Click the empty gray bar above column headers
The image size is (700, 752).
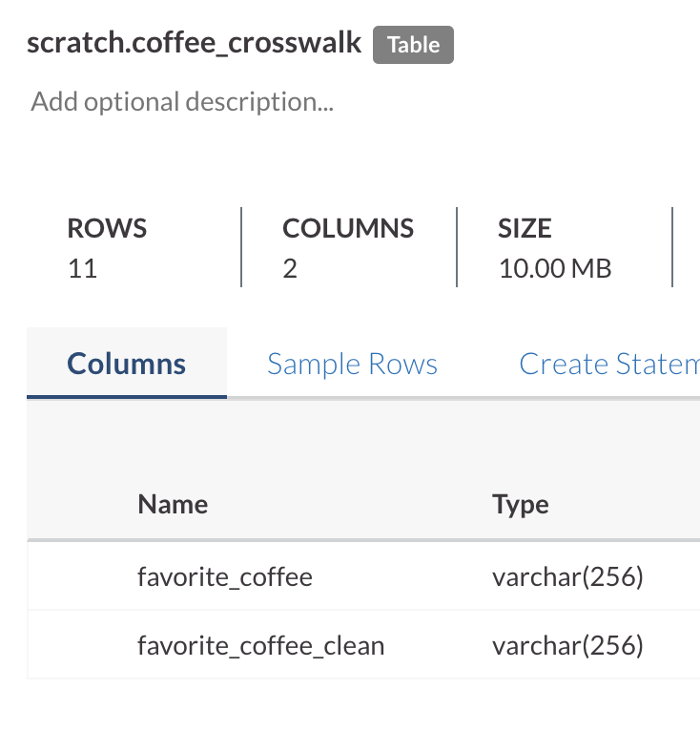(x=362, y=435)
